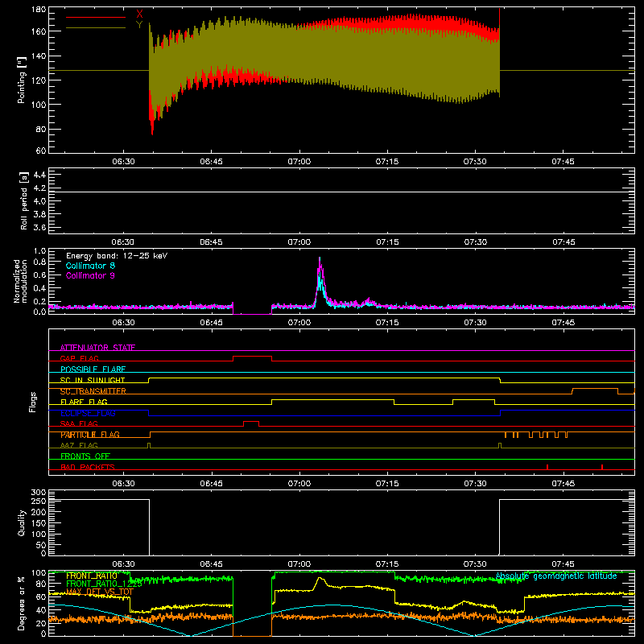Click the 3.6 tick on Roll period axis

point(39,227)
